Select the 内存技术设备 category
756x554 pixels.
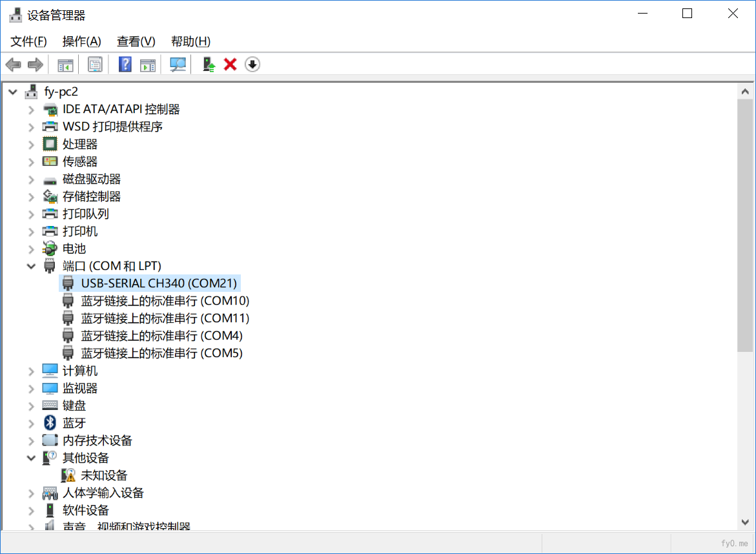pos(97,440)
